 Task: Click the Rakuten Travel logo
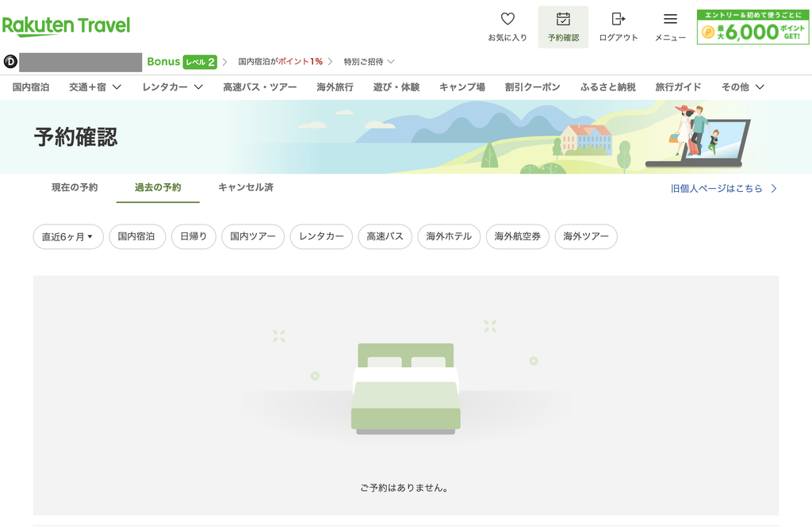[66, 26]
